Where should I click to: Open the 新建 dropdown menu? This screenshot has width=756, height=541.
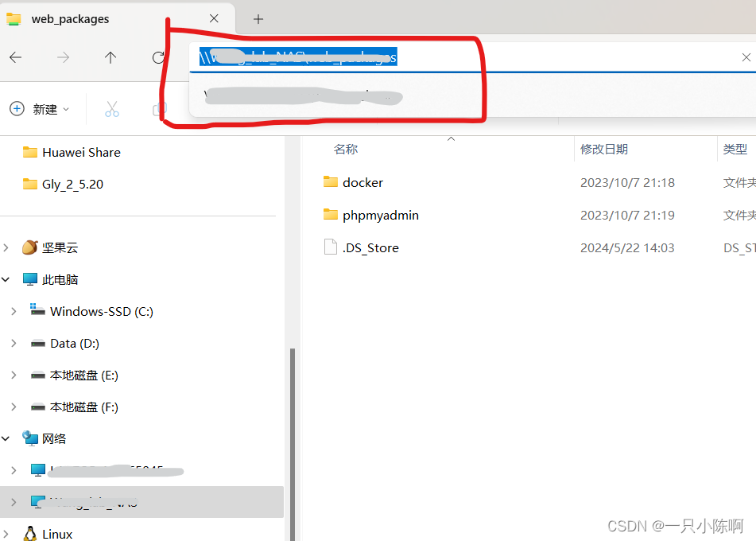point(40,109)
